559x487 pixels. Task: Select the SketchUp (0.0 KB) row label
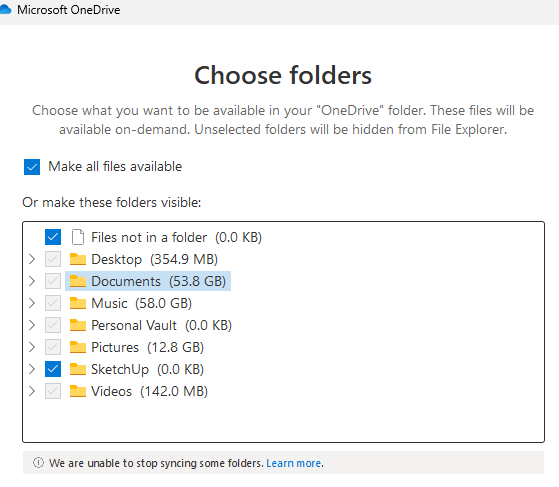pyautogui.click(x=148, y=369)
